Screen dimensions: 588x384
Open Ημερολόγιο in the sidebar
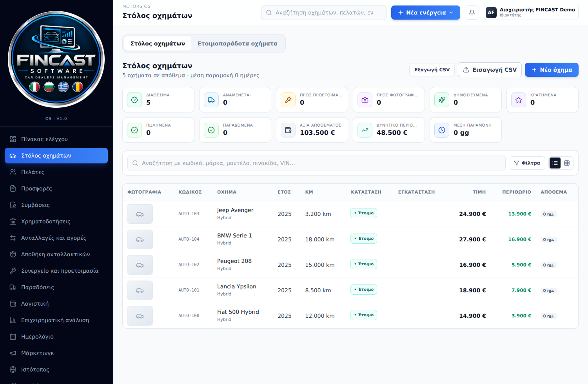[56, 337]
